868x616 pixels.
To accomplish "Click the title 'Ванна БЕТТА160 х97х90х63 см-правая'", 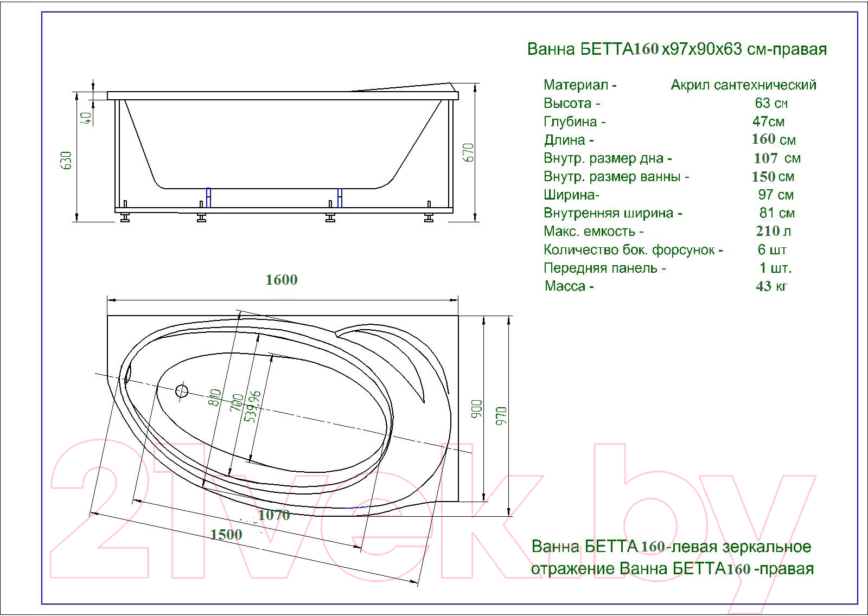I will (677, 49).
